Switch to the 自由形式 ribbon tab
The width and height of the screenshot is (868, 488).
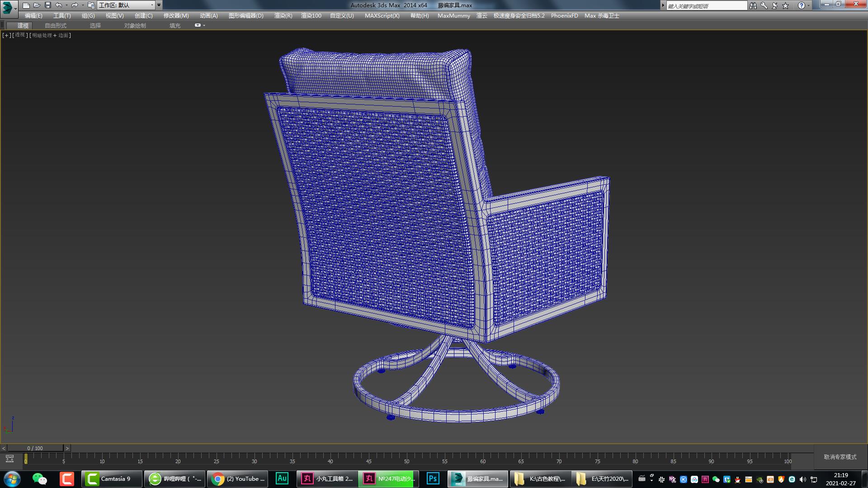(x=55, y=25)
